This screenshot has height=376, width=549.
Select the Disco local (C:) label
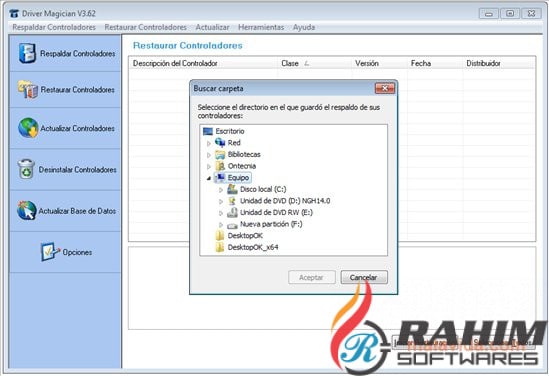pos(263,189)
